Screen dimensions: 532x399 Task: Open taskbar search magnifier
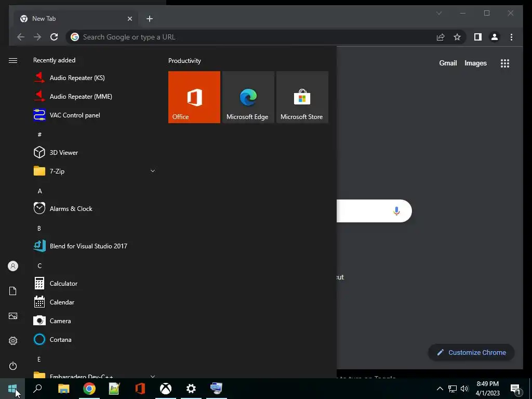click(x=37, y=389)
